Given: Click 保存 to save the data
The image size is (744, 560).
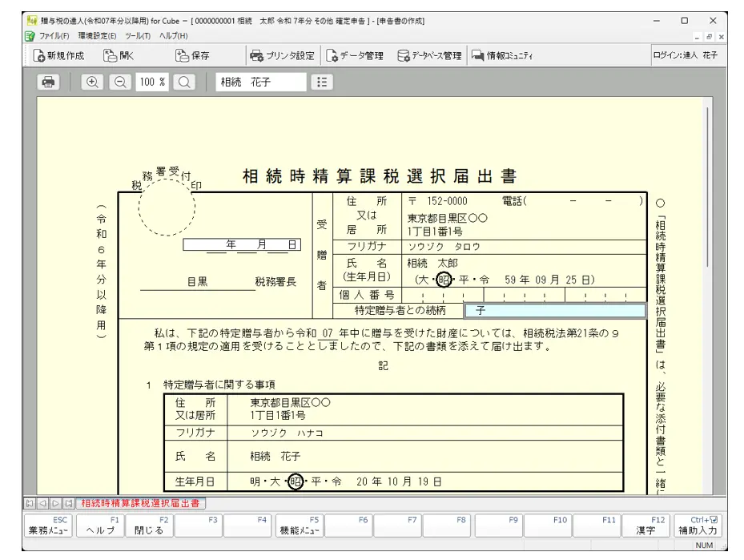Looking at the screenshot, I should coord(192,56).
